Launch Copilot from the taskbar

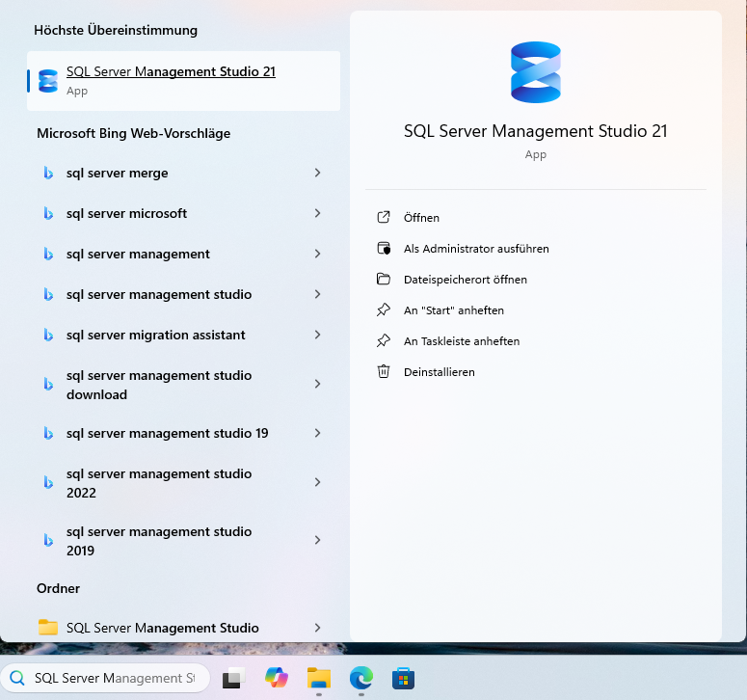pyautogui.click(x=277, y=678)
